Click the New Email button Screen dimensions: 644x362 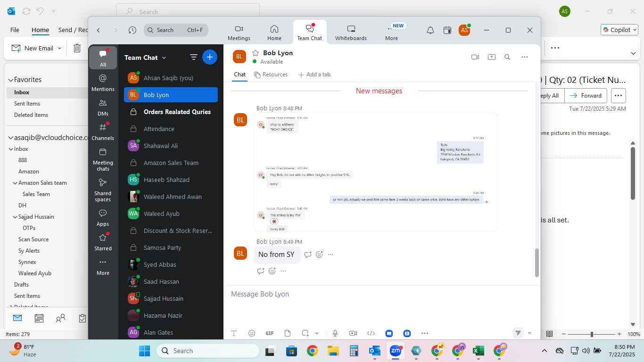point(32,48)
